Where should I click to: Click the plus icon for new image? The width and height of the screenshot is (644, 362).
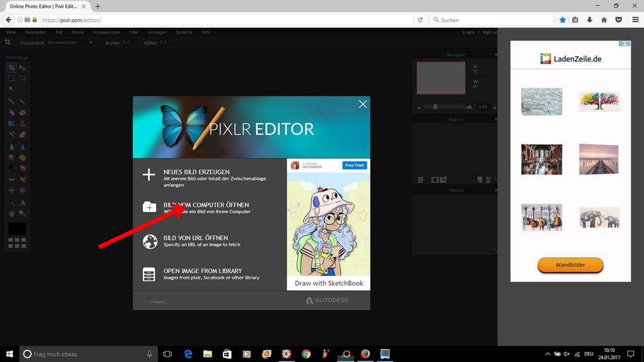pos(149,175)
